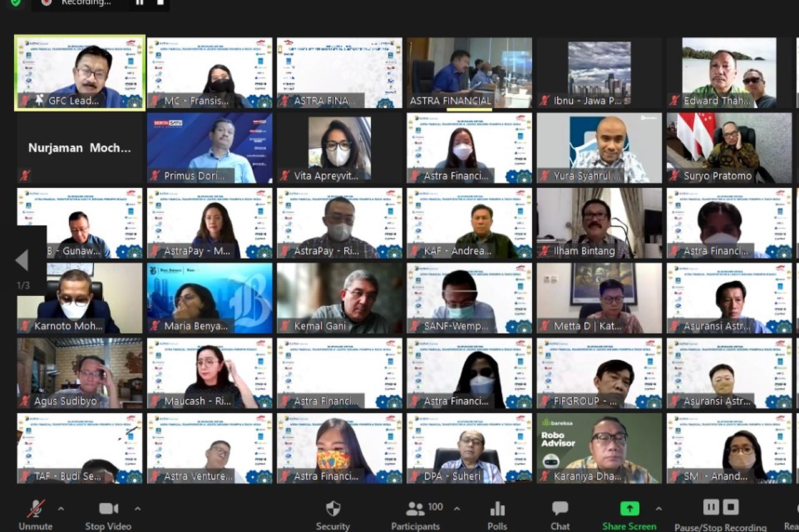Screen dimensions: 799x532
Task: Expand video options arrow beside Stop Video
Action: tap(137, 509)
